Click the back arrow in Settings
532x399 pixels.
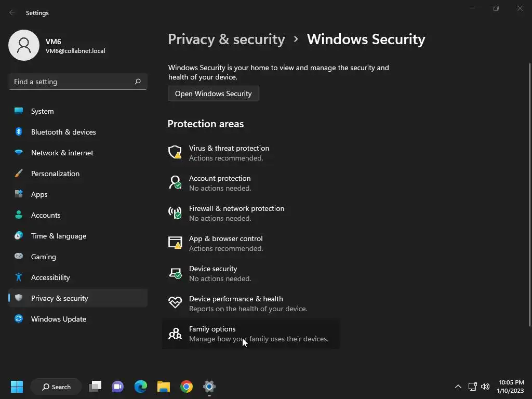click(12, 12)
